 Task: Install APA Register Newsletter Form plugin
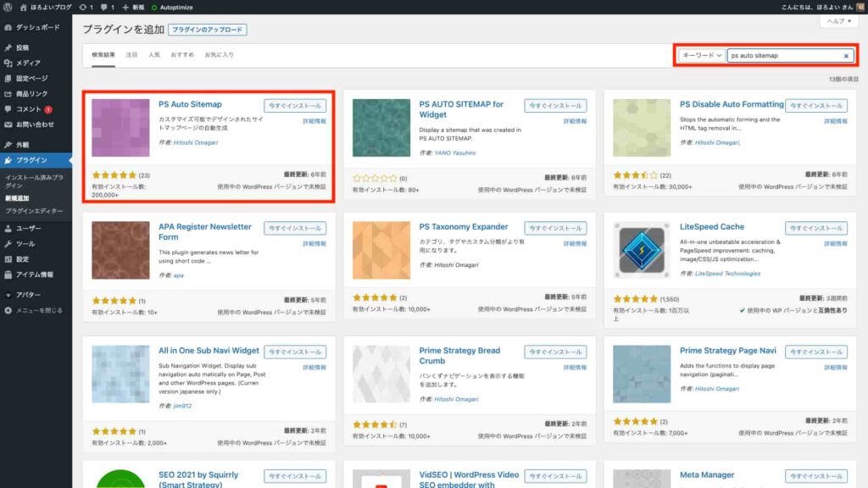click(295, 228)
